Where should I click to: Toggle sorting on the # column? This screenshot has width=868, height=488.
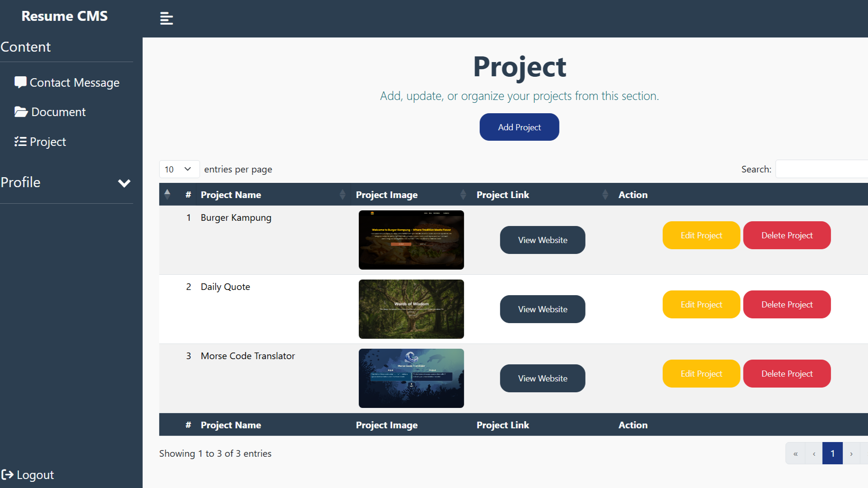point(167,194)
